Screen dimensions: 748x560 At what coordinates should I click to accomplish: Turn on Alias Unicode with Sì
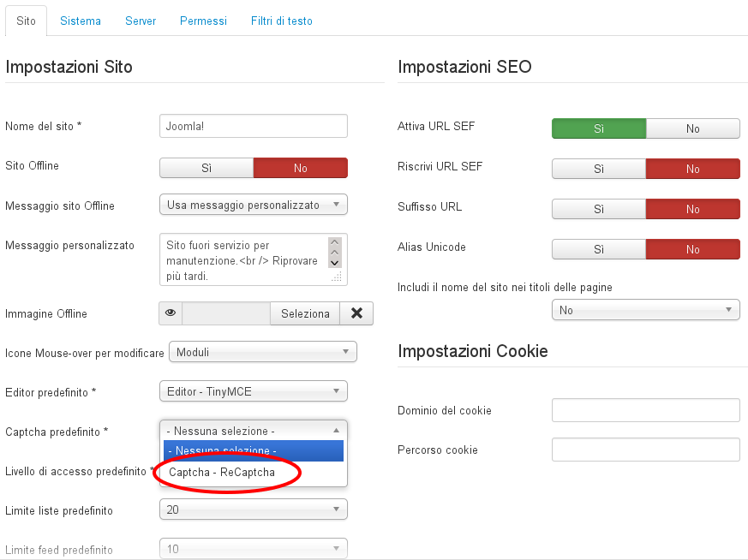pos(599,249)
